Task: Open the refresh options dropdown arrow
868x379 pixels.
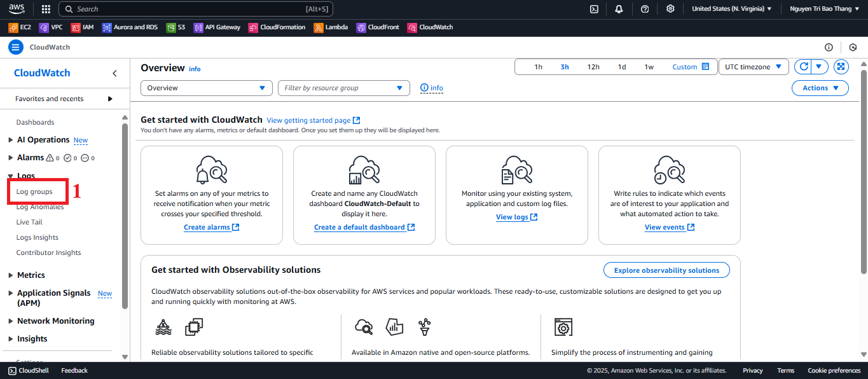Action: tap(821, 67)
